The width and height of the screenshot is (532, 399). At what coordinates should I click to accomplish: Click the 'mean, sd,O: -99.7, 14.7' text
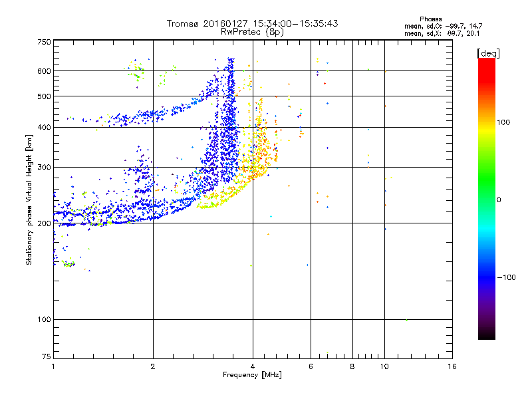tap(443, 26)
